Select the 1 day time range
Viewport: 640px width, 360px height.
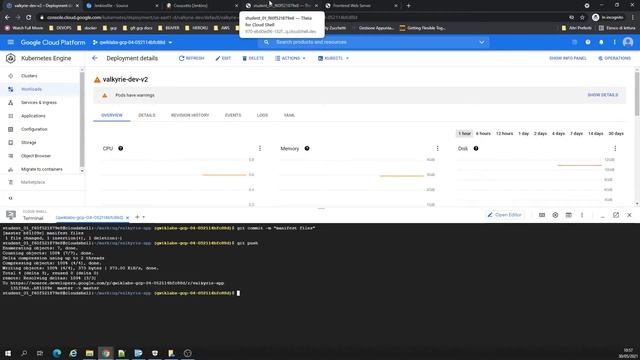click(524, 133)
